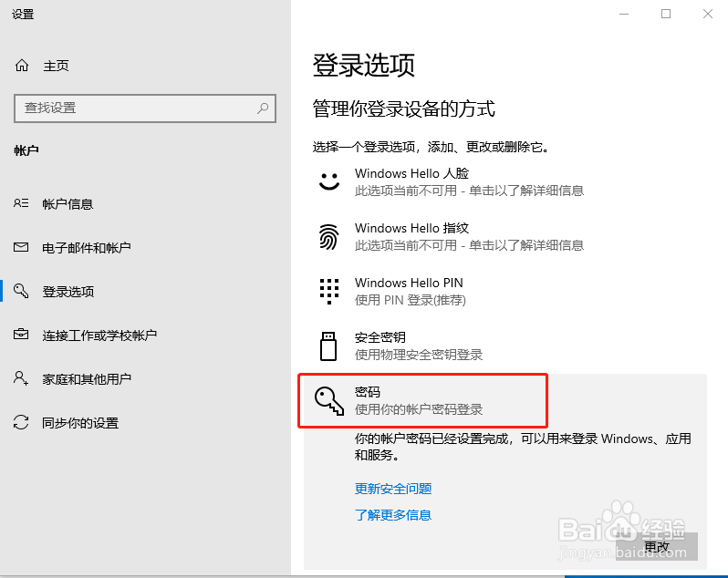
Task: Click the briefcase icon for 连接工作或学校帐户
Action: click(21, 334)
